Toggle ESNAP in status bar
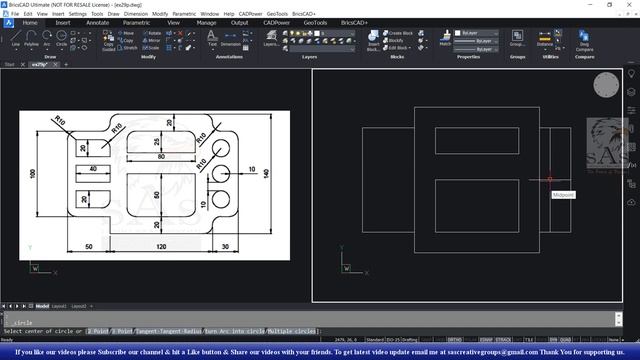Viewport: 640px width, 360px height. 486,340
